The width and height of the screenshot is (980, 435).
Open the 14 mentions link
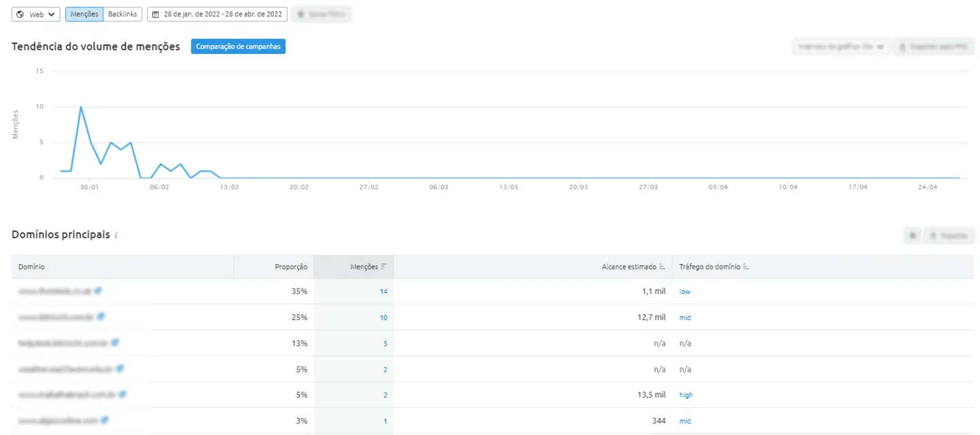383,291
